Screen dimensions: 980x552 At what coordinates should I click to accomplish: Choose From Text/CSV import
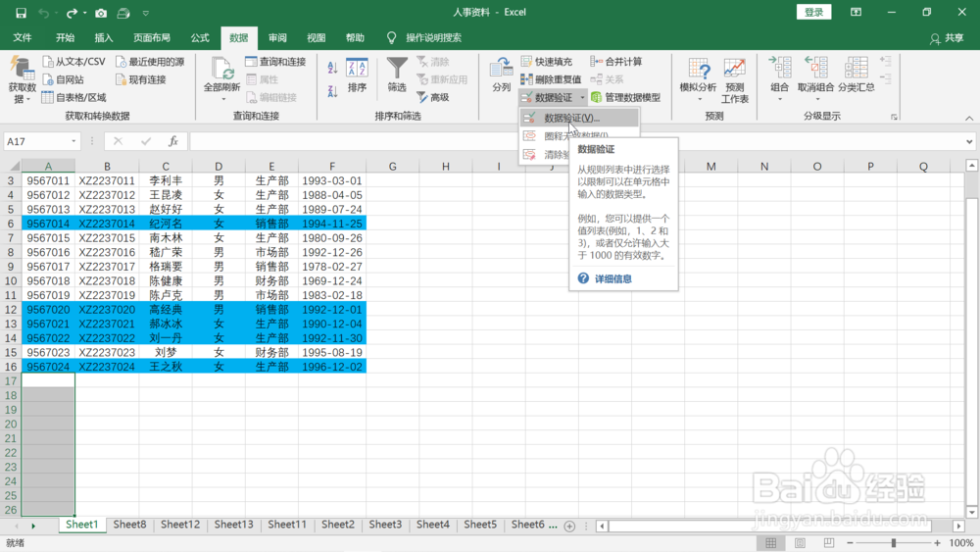click(73, 61)
